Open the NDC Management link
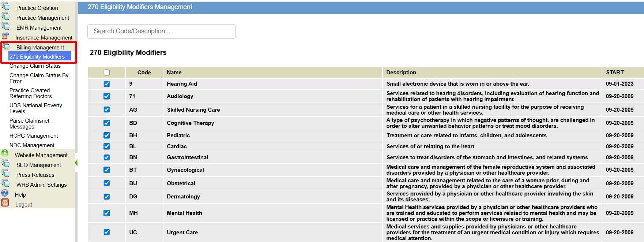The image size is (644, 242). coord(32,145)
